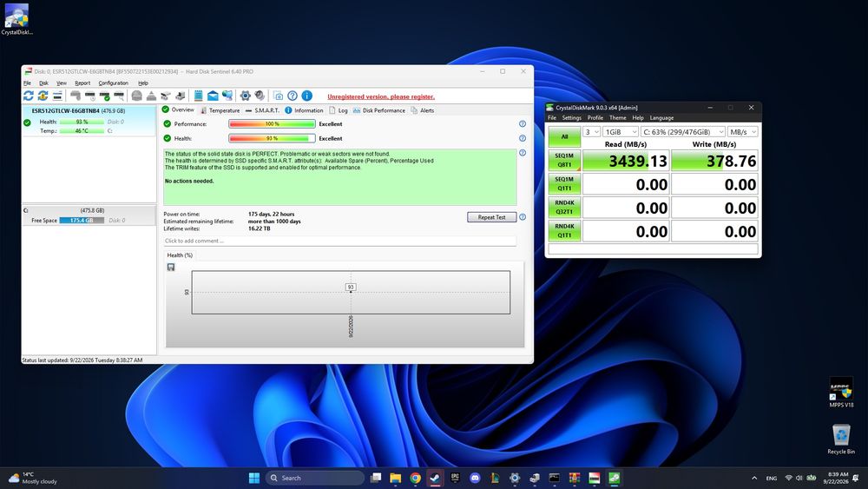Screen dimensions: 868x489
Task: Run the SEQ1M Q1T1 test
Action: coord(565,184)
